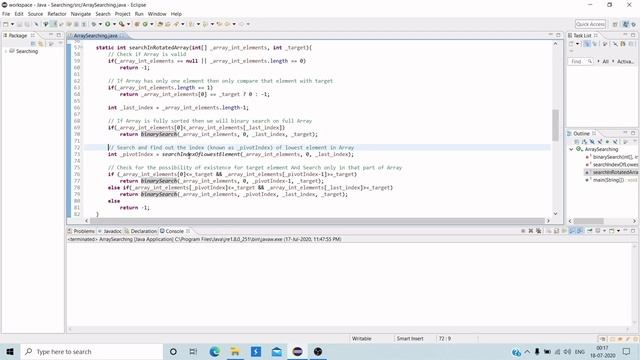
Task: Open the External Tools dropdown arrow
Action: tap(128, 24)
